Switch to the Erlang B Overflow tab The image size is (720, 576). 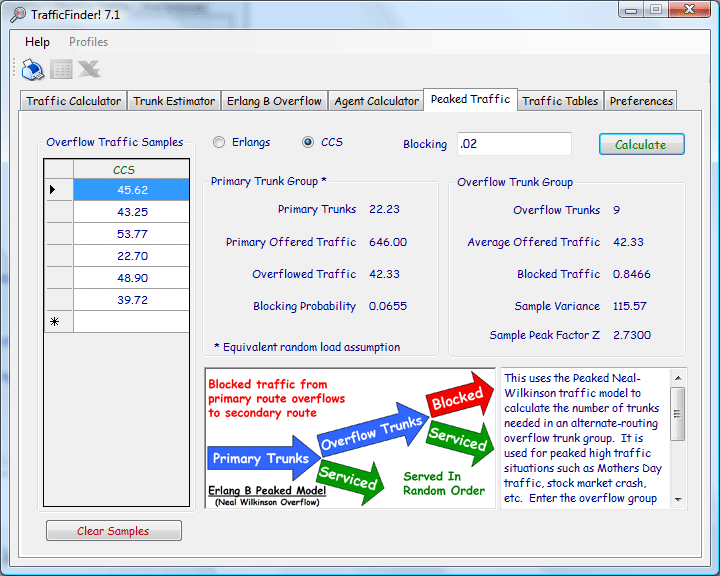[274, 101]
